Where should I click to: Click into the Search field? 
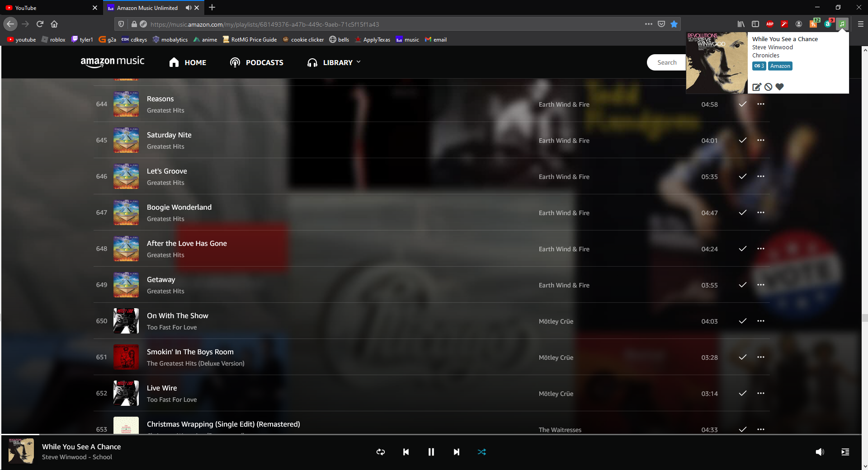tap(667, 62)
